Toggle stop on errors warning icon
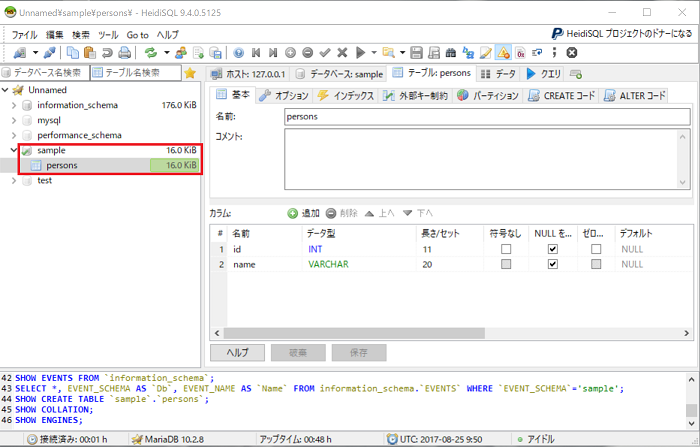Image resolution: width=700 pixels, height=447 pixels. pos(504,53)
